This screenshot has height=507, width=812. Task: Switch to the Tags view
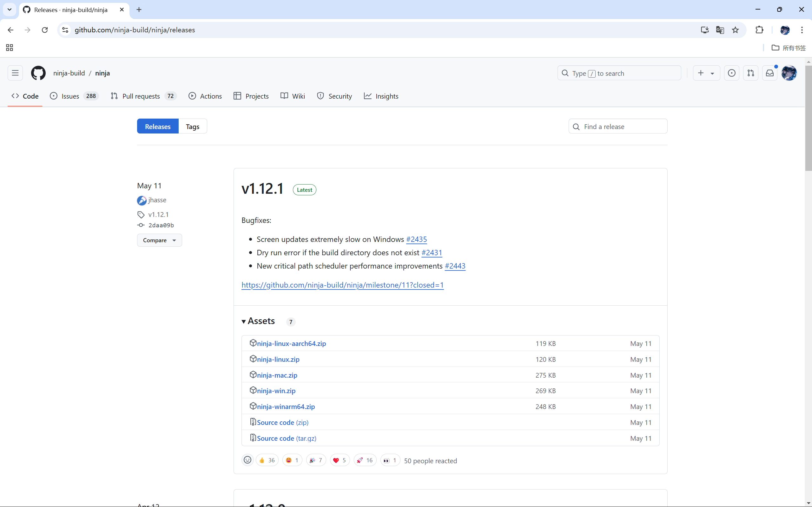[x=193, y=127]
